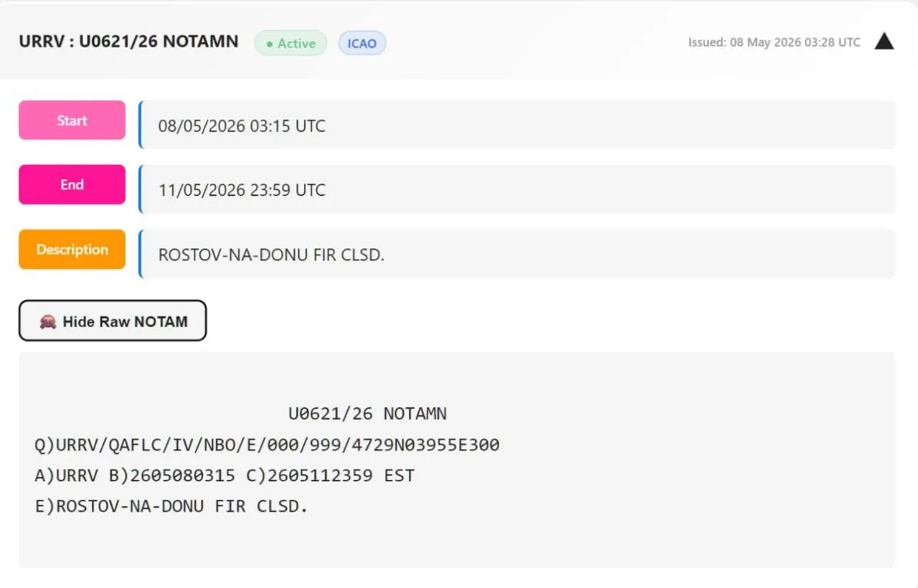Click the ROSTOV-NA-DONU FIR CLSD. description text
This screenshot has width=918, height=588.
pos(271,255)
